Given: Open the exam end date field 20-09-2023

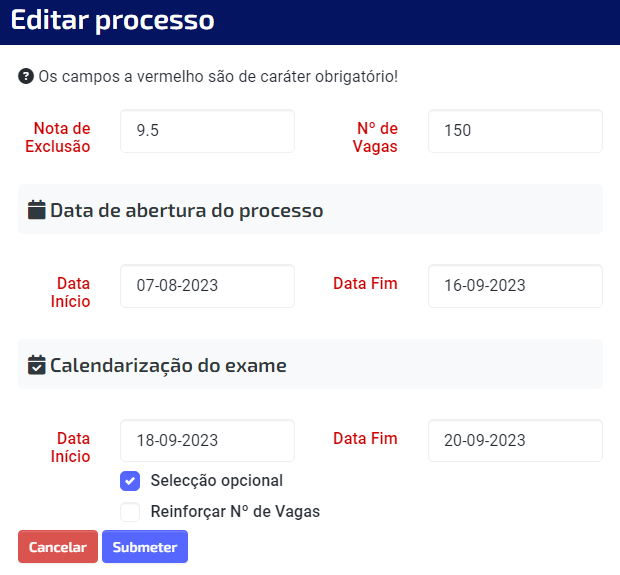Looking at the screenshot, I should 515,441.
